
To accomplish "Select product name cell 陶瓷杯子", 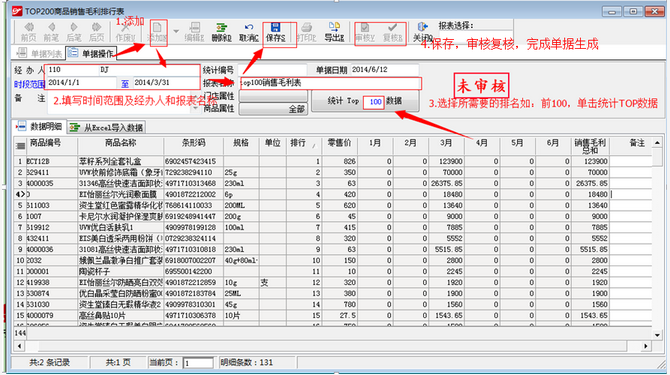I will pyautogui.click(x=120, y=272).
